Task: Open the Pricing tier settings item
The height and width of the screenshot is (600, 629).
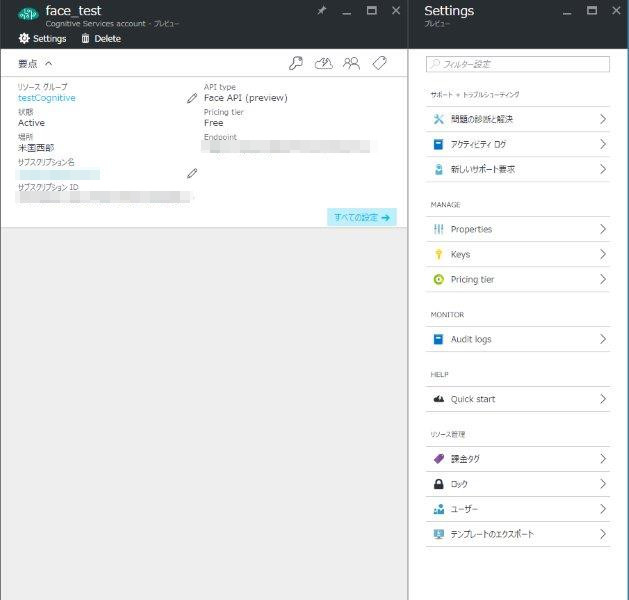Action: click(518, 279)
